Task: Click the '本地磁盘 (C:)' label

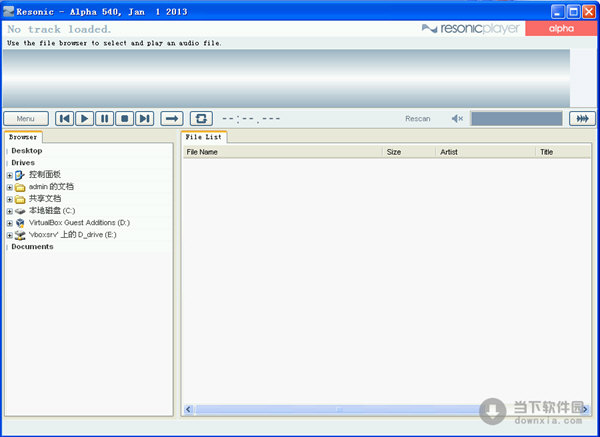Action: (52, 211)
